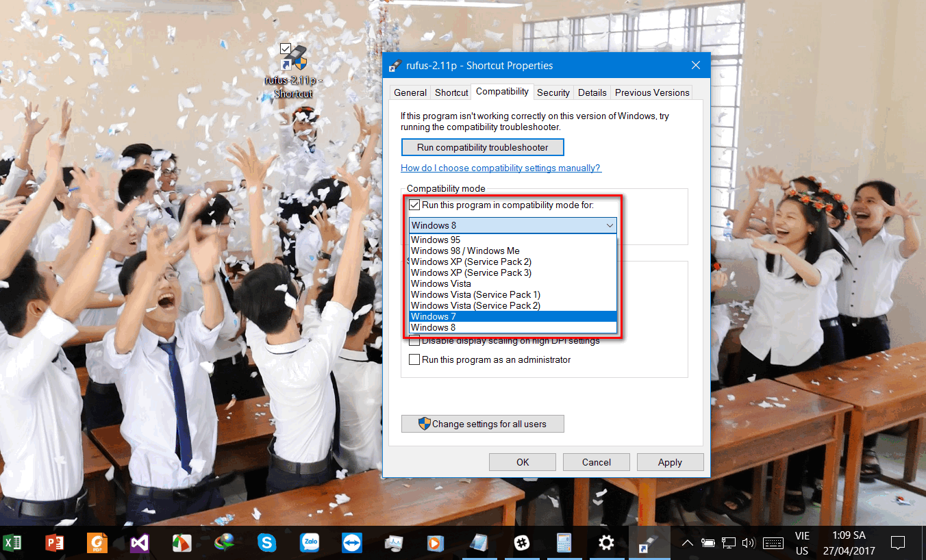Choose Windows 8 in the list
The height and width of the screenshot is (560, 926).
(x=513, y=327)
